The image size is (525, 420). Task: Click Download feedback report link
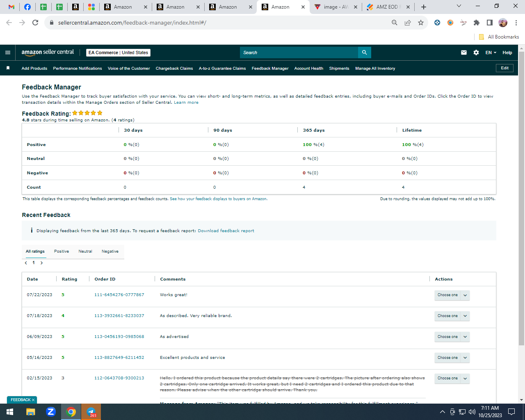tap(226, 231)
